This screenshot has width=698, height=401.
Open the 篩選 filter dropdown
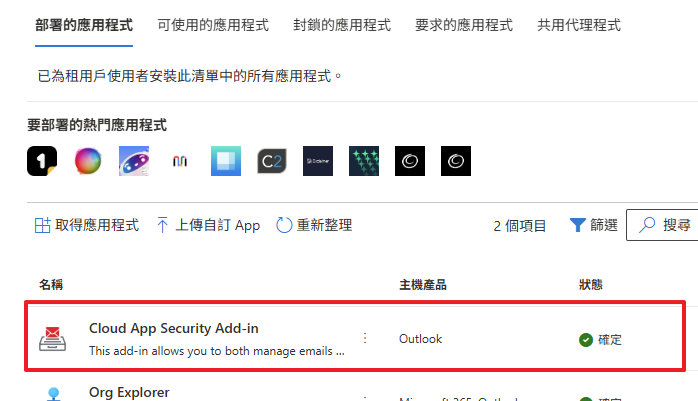coord(594,225)
